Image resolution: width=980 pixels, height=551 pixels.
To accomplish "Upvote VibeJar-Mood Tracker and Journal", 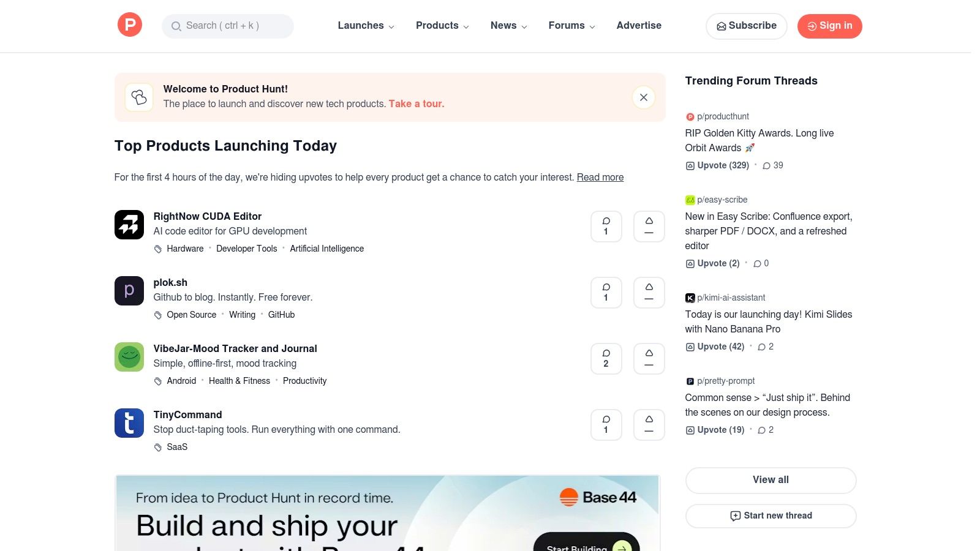I will click(x=649, y=358).
